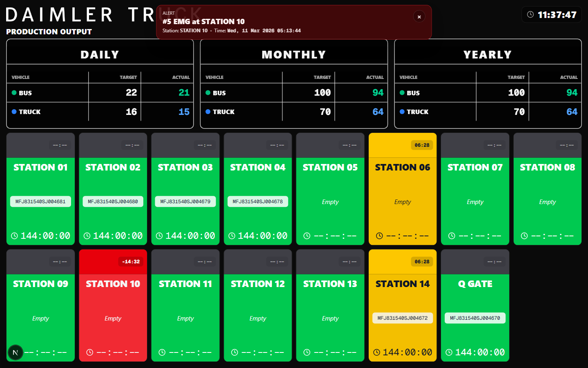Select the yellow STATION 14 title
The height and width of the screenshot is (368, 588).
click(x=403, y=284)
